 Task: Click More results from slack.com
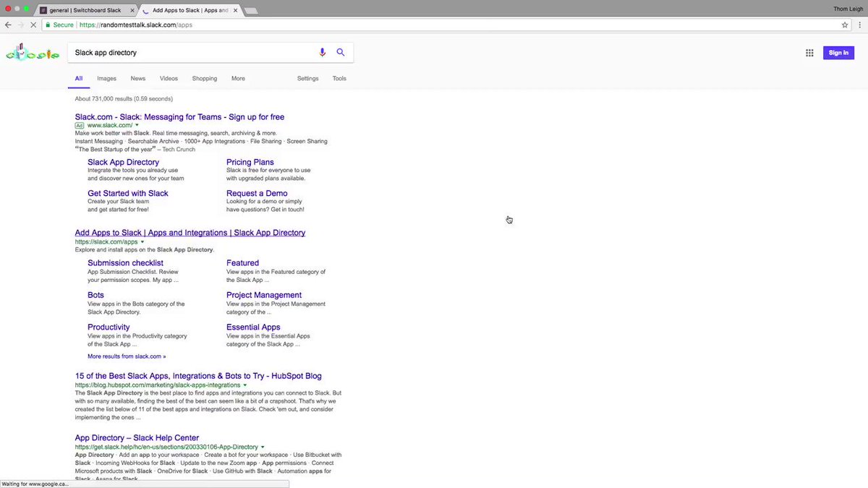click(127, 356)
